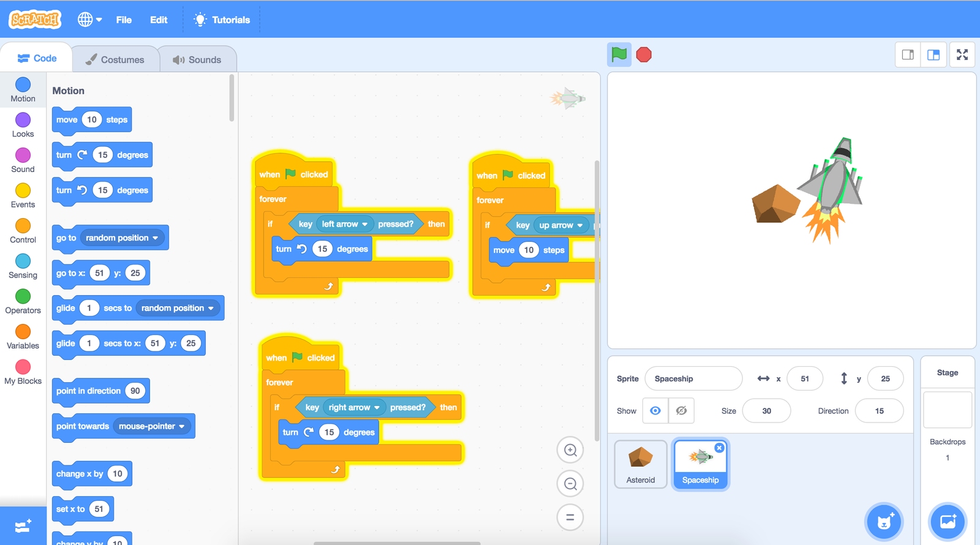This screenshot has height=545, width=980.
Task: Open the language globe dropdown
Action: click(89, 20)
